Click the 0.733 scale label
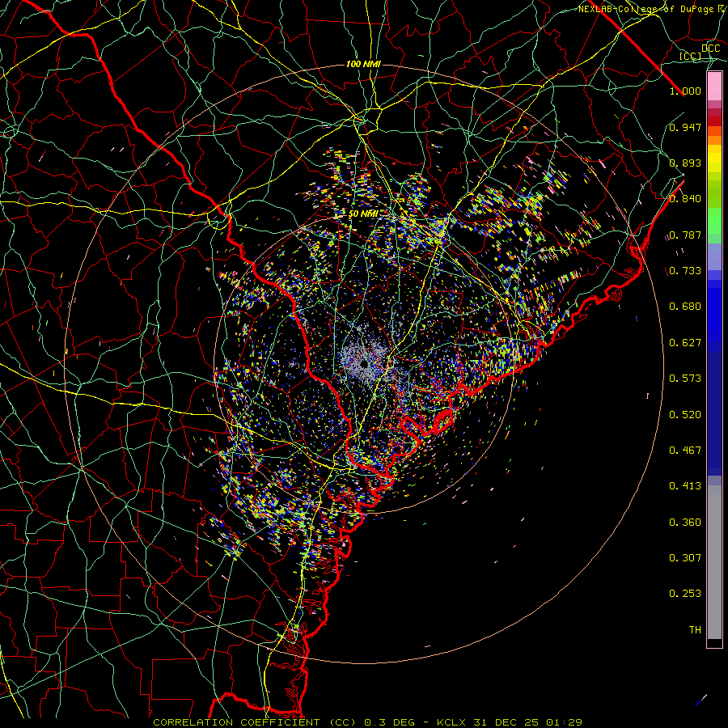728x728 pixels. [685, 271]
